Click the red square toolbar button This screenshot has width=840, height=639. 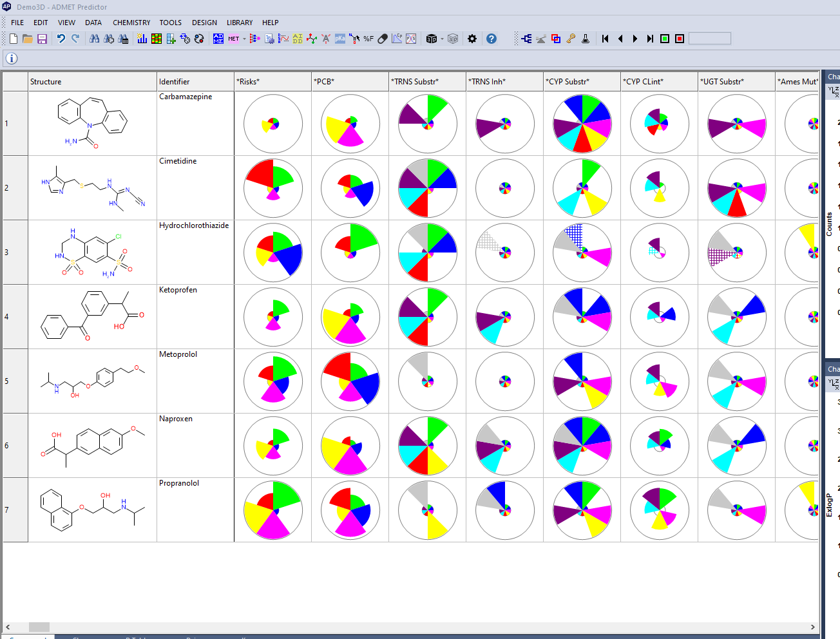[680, 39]
